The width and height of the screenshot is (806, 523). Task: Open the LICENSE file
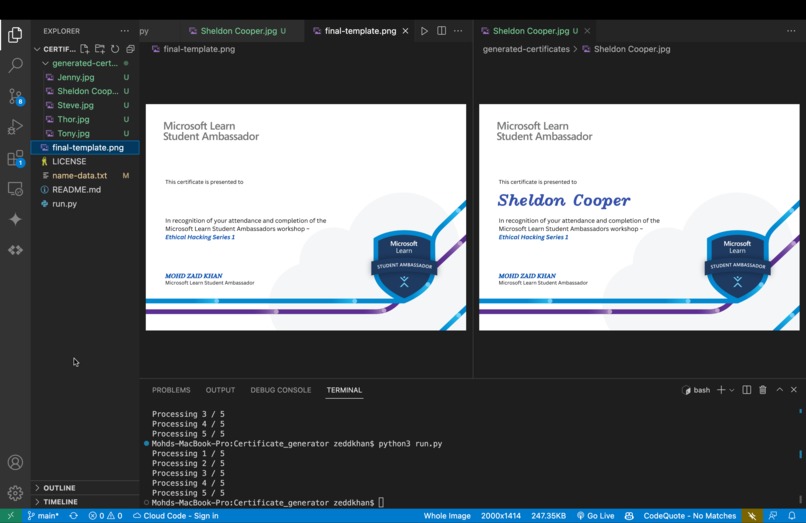tap(85, 161)
